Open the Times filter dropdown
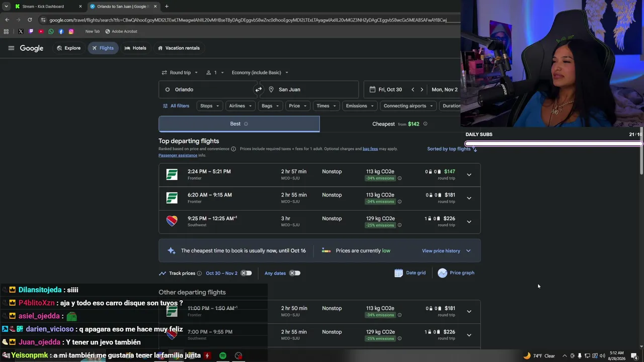The height and width of the screenshot is (362, 644). pyautogui.click(x=326, y=106)
